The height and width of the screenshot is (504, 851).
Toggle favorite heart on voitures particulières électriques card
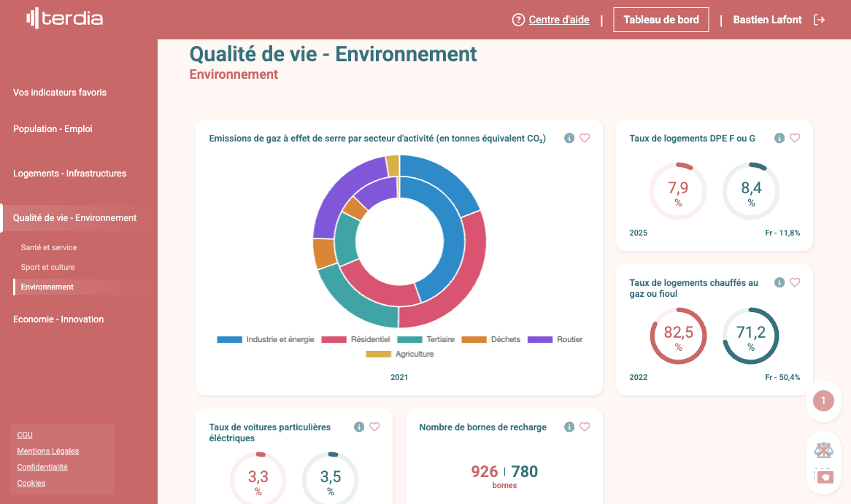point(374,427)
